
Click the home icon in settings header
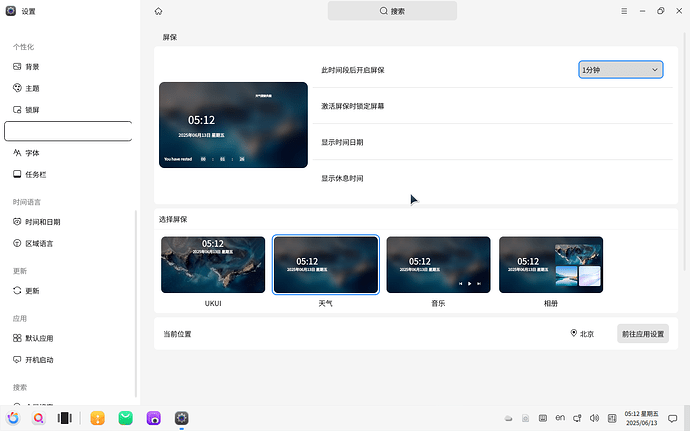(x=159, y=11)
